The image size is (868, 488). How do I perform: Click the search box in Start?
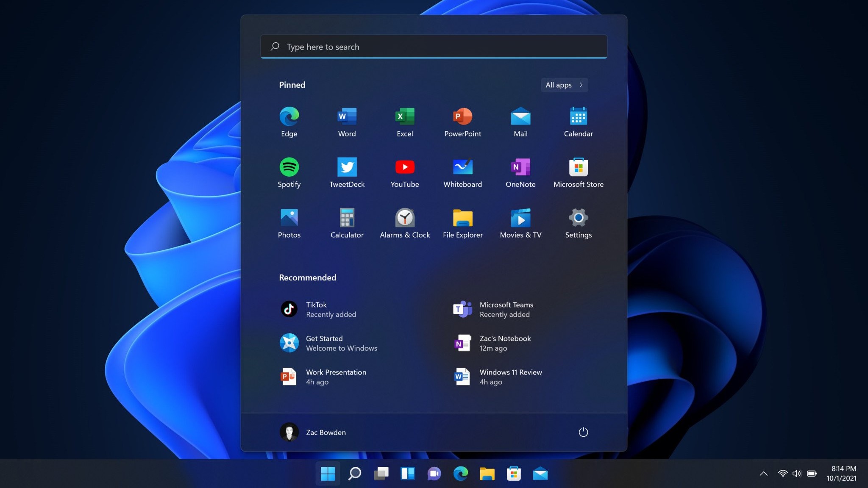click(x=434, y=47)
